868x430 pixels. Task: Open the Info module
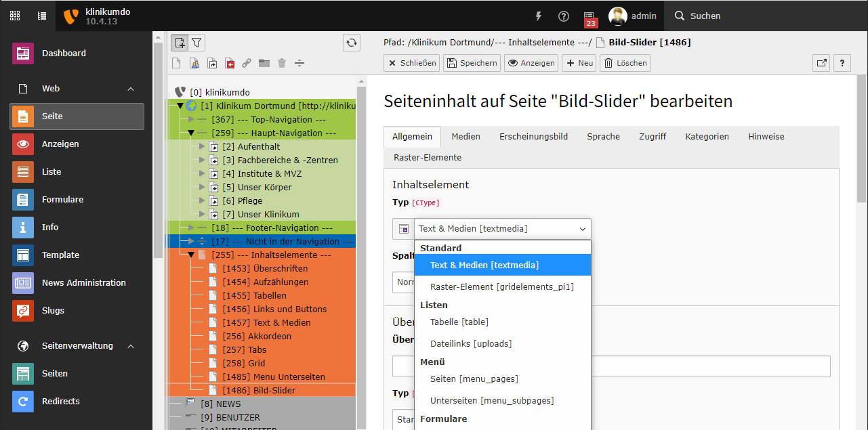(77, 227)
